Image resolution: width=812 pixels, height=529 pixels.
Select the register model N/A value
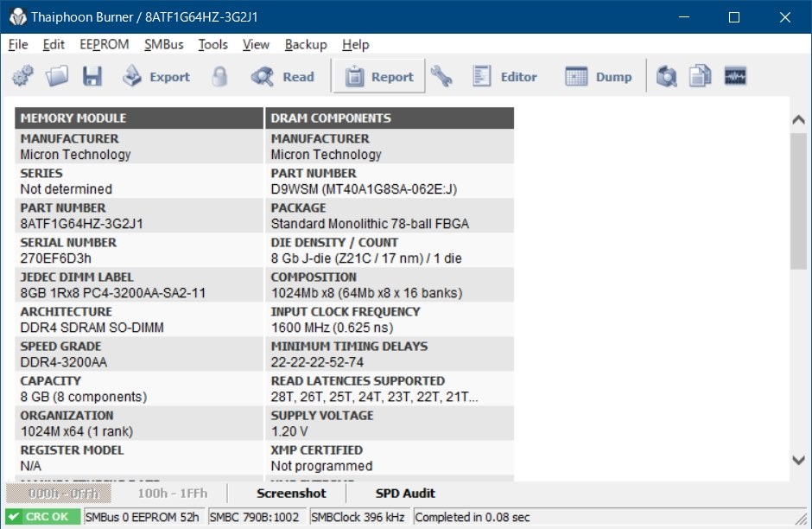30,466
